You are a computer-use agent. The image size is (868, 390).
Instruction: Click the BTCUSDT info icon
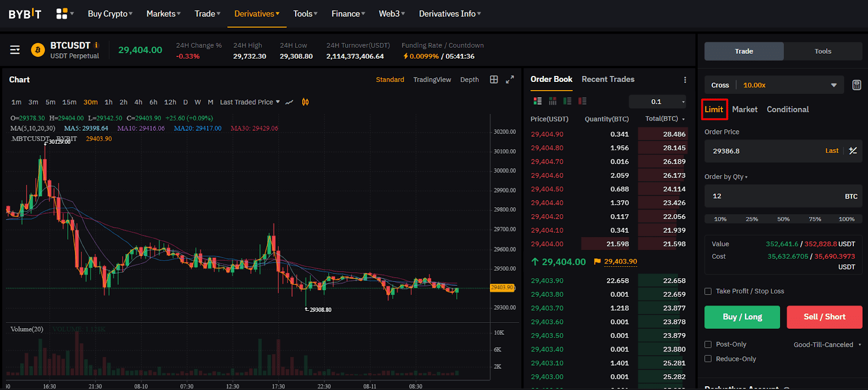(x=97, y=45)
